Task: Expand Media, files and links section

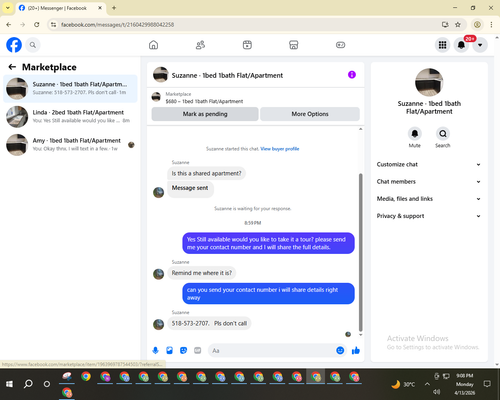Action: click(429, 199)
